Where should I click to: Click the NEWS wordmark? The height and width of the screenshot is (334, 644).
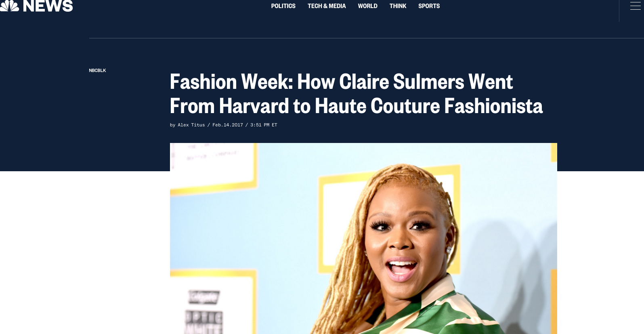click(x=48, y=6)
